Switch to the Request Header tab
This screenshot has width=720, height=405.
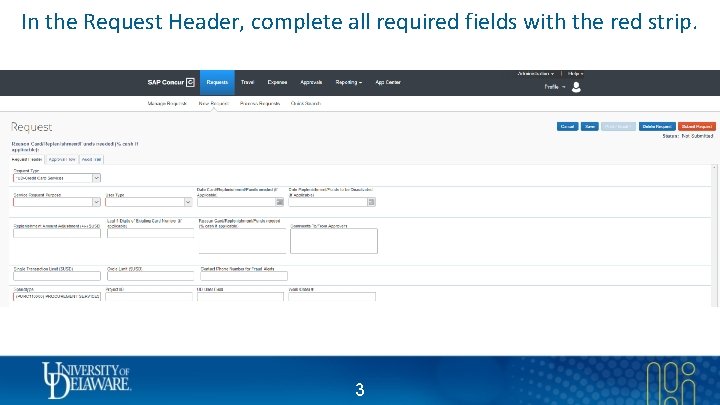click(x=27, y=159)
